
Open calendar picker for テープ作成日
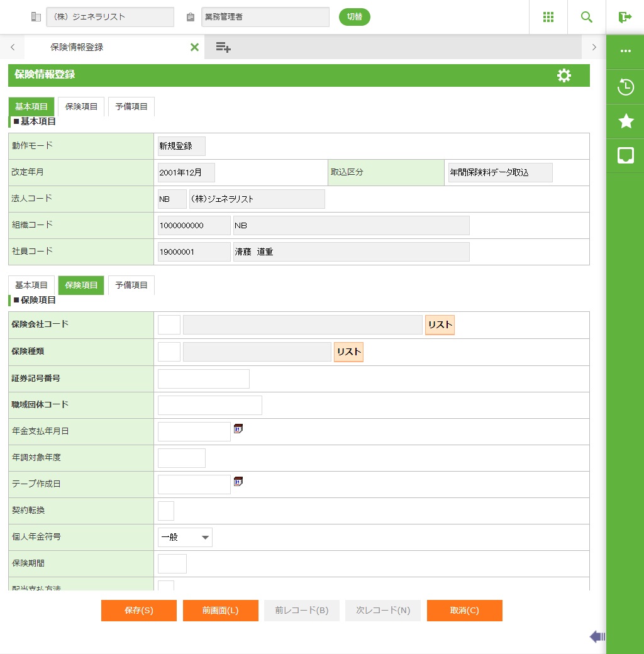(x=238, y=482)
